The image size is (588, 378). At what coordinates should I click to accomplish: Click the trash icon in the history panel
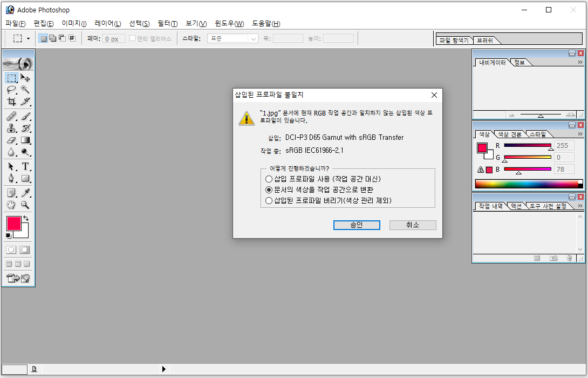click(569, 258)
